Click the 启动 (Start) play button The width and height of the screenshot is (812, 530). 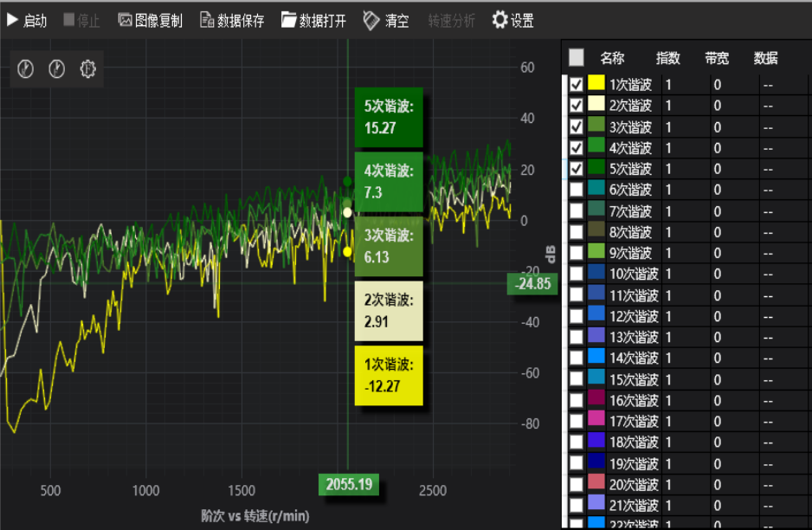pos(27,20)
